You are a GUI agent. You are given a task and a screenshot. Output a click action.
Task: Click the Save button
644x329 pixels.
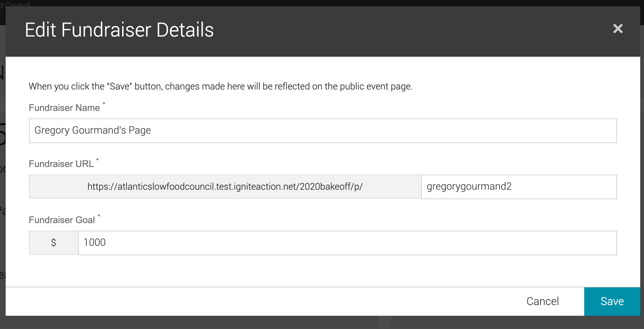point(612,301)
